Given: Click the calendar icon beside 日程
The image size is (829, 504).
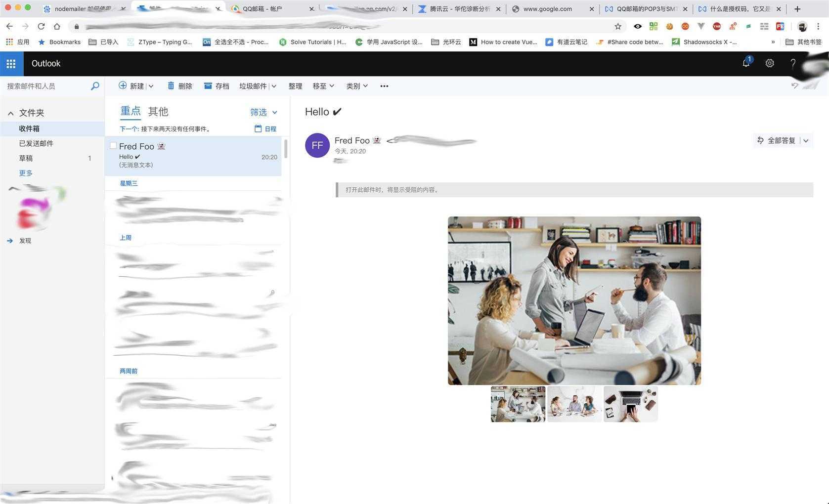Looking at the screenshot, I should (258, 128).
